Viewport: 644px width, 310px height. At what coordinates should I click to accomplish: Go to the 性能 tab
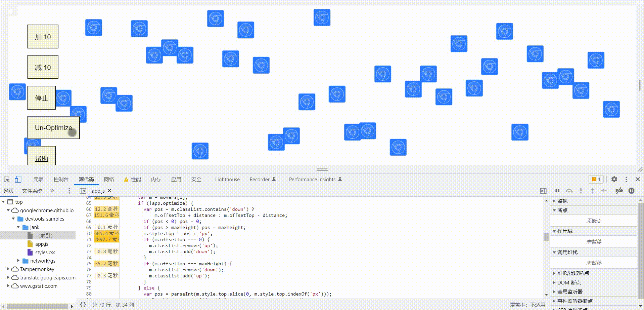coord(133,180)
